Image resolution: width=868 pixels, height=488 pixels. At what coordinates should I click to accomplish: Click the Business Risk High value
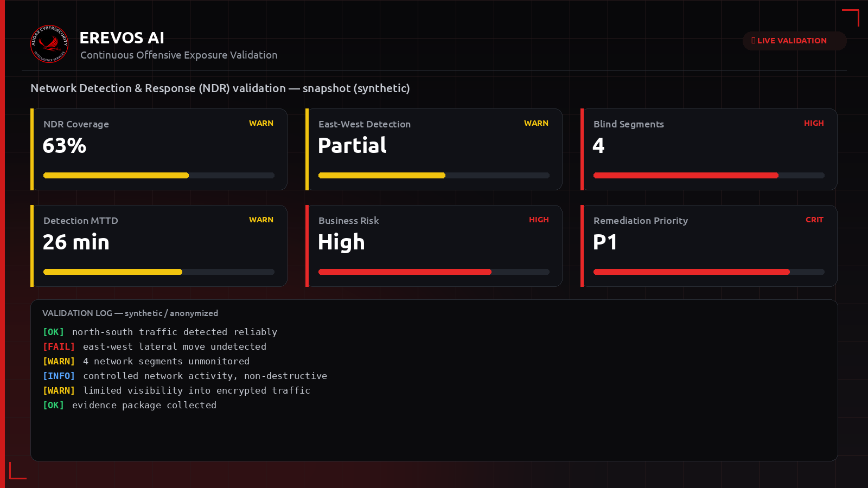coord(341,242)
